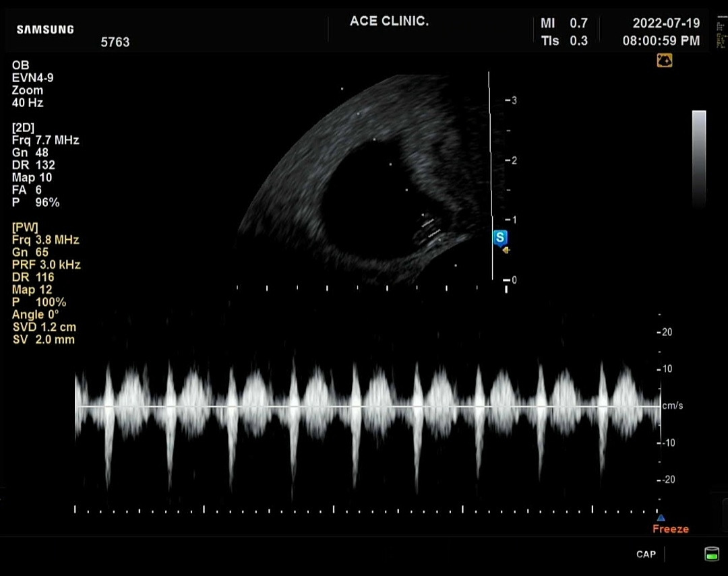Click the orange focus arrow beside depth scale

point(506,250)
